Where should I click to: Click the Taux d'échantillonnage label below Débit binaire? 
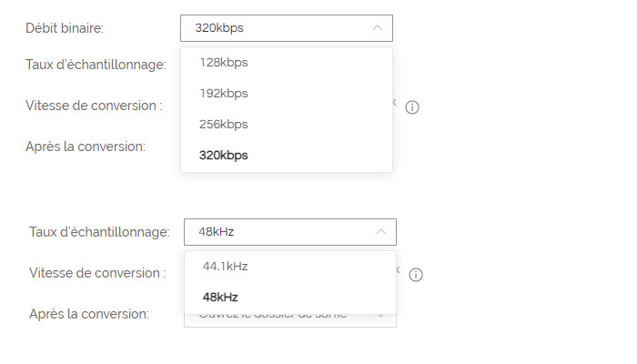pos(96,65)
